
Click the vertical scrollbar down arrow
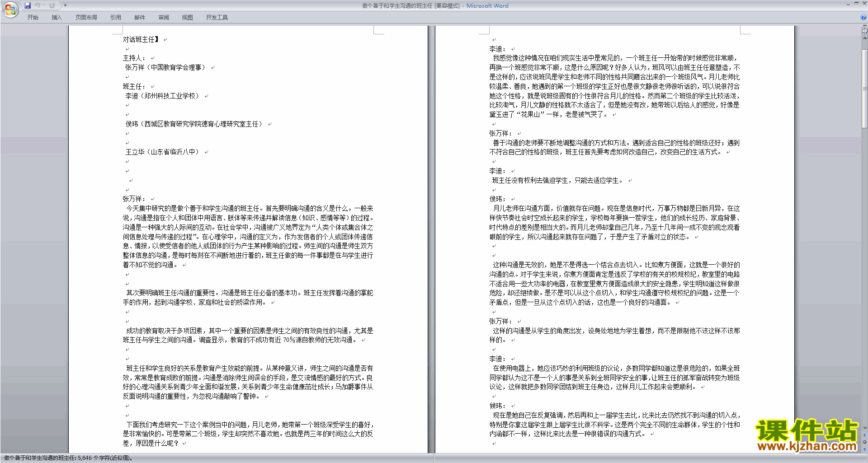865,428
